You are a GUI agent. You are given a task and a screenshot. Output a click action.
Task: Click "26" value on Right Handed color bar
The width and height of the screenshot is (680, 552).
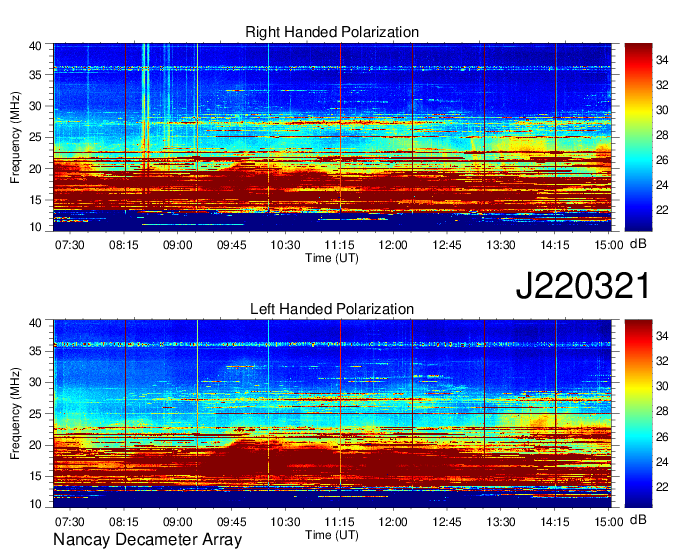pyautogui.click(x=662, y=160)
